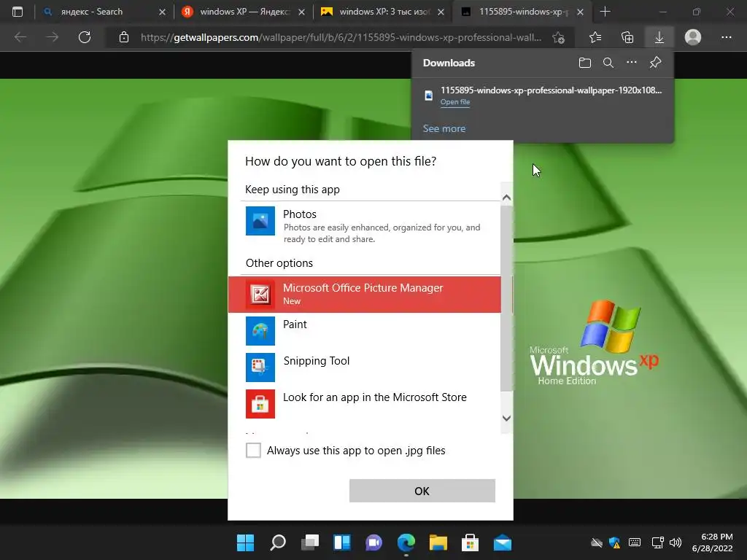The image size is (747, 560).
Task: Refresh the current page
Action: [85, 37]
